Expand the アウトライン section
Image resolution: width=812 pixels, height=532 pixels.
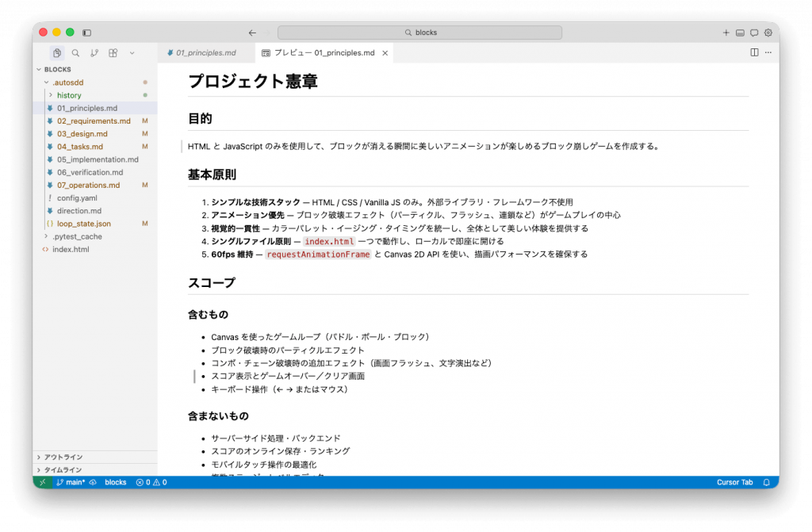[x=63, y=457]
